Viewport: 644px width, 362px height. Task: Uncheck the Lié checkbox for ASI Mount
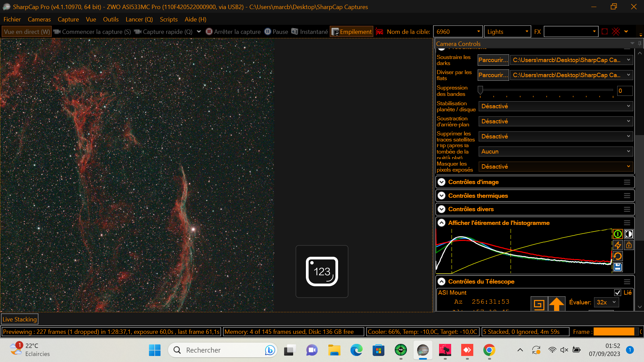click(x=618, y=293)
